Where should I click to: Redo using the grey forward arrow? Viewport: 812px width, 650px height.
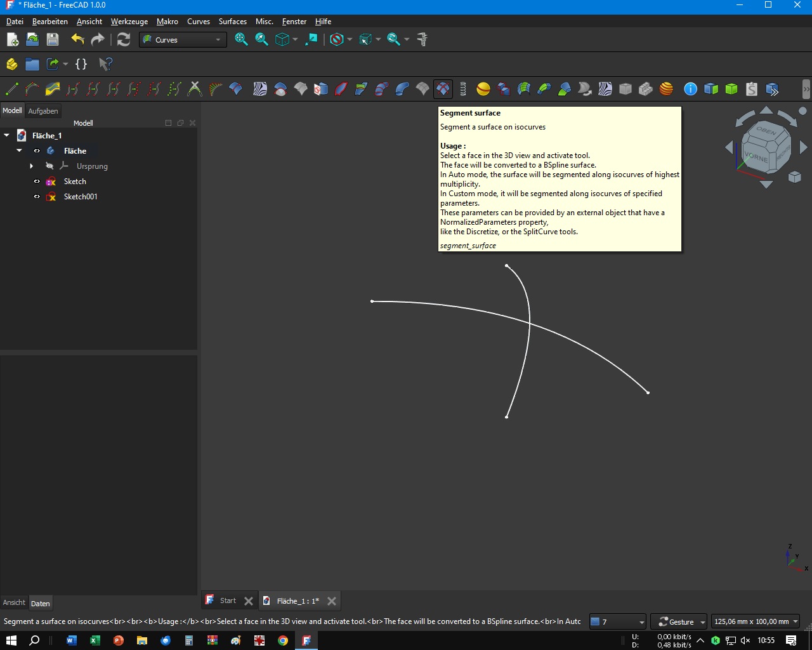click(98, 39)
